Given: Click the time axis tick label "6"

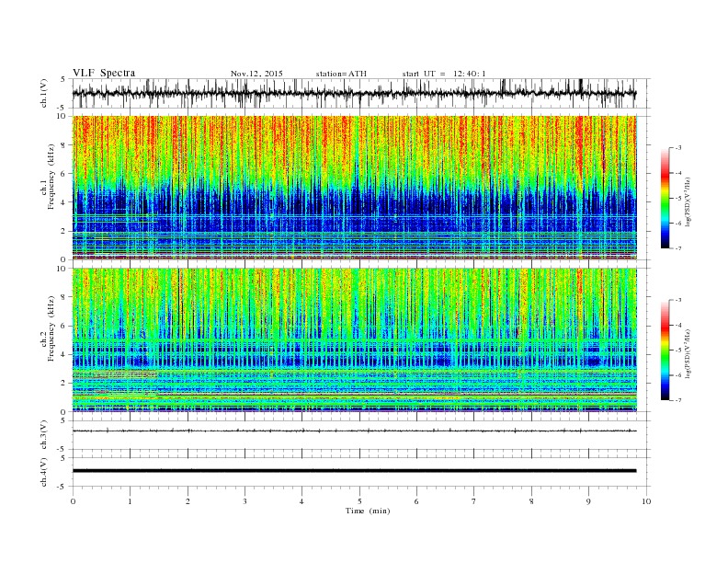Looking at the screenshot, I should [x=416, y=501].
